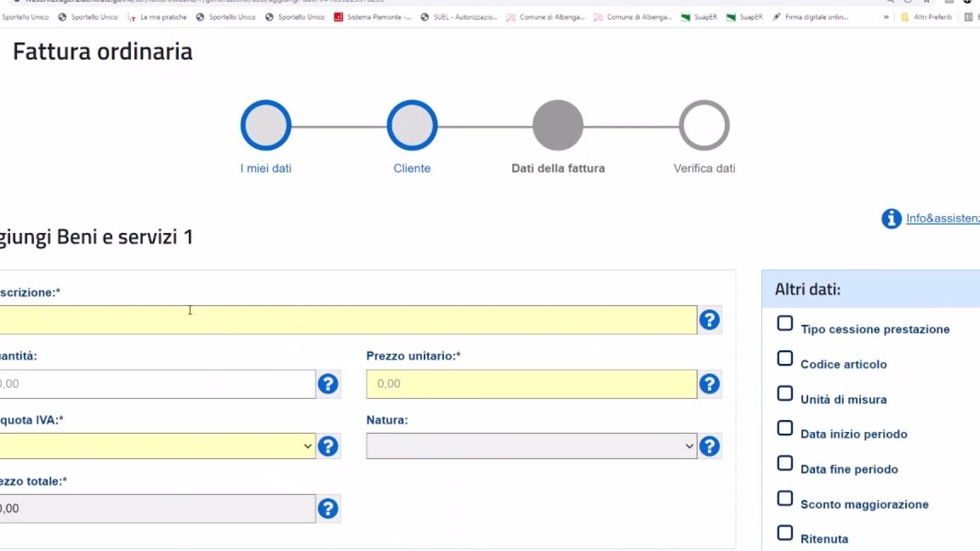
Task: Expand the Natura dropdown
Action: point(531,446)
